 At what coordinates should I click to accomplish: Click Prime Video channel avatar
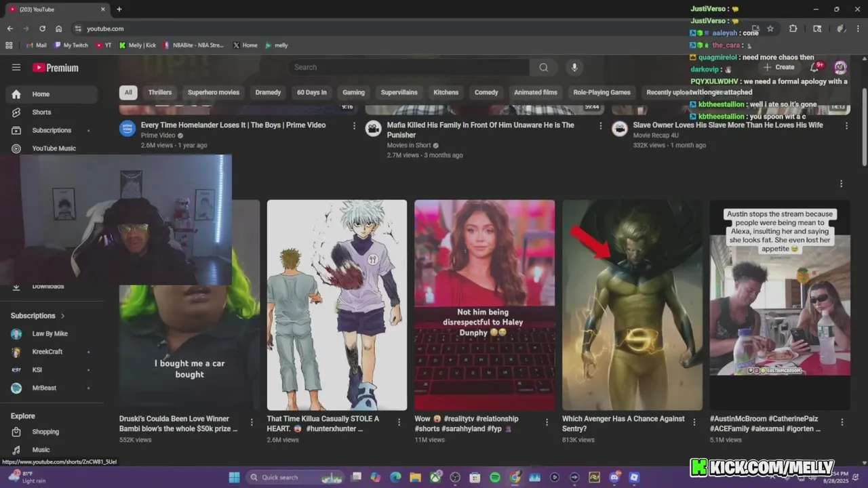click(127, 129)
